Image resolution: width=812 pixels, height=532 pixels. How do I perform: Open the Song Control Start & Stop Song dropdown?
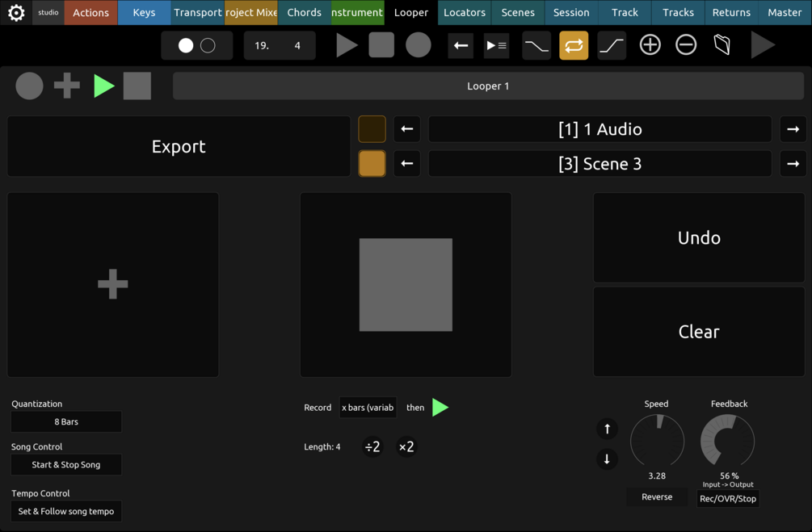(x=66, y=465)
